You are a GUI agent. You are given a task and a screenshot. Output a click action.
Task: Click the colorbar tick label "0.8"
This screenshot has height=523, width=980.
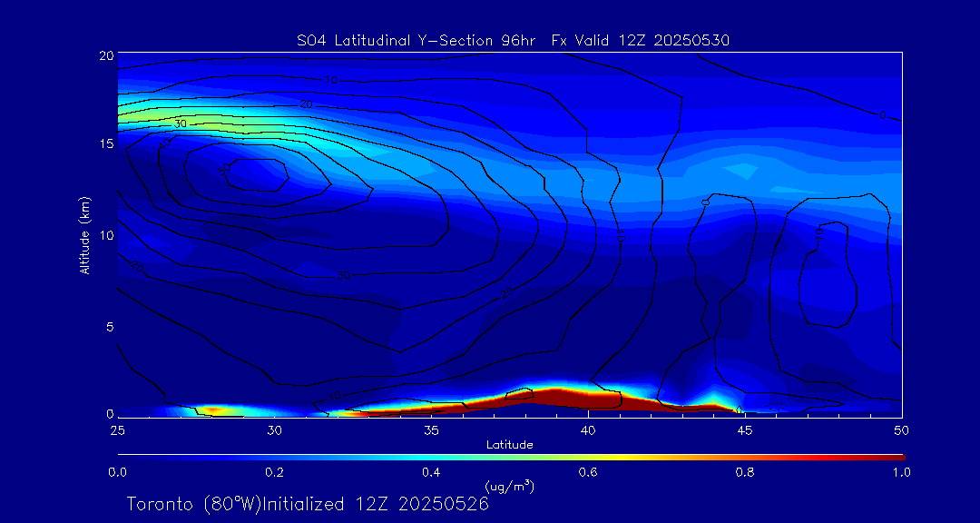pos(745,473)
